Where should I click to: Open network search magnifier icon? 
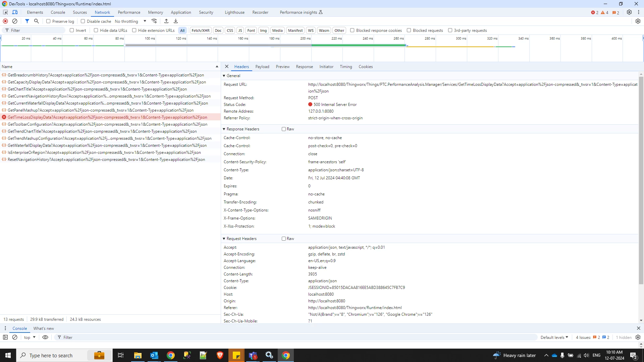(x=37, y=21)
